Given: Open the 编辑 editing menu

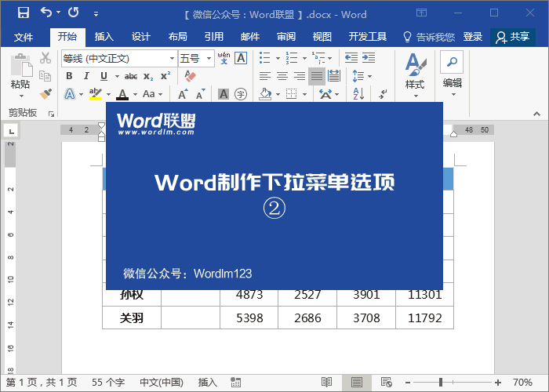Looking at the screenshot, I should tap(452, 74).
